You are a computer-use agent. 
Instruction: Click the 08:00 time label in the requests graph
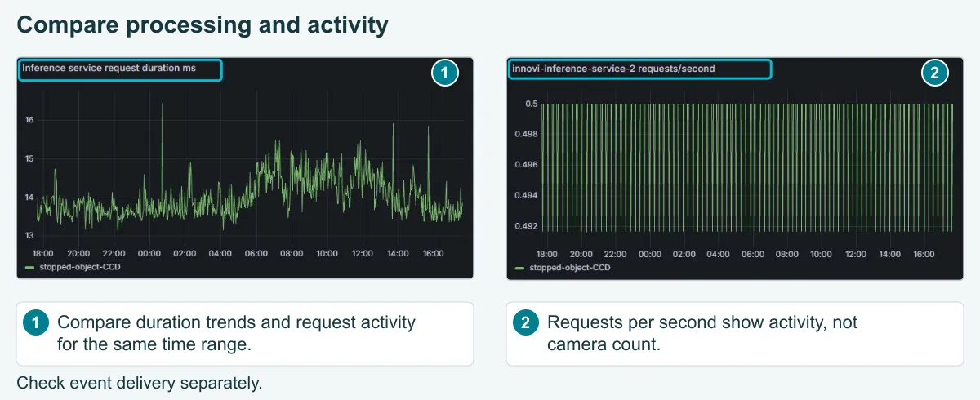point(787,255)
